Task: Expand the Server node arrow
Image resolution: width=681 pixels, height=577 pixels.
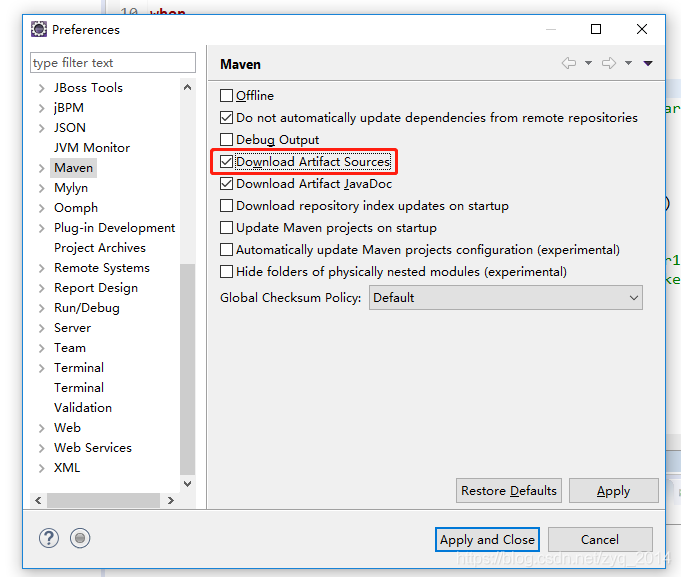Action: 42,328
